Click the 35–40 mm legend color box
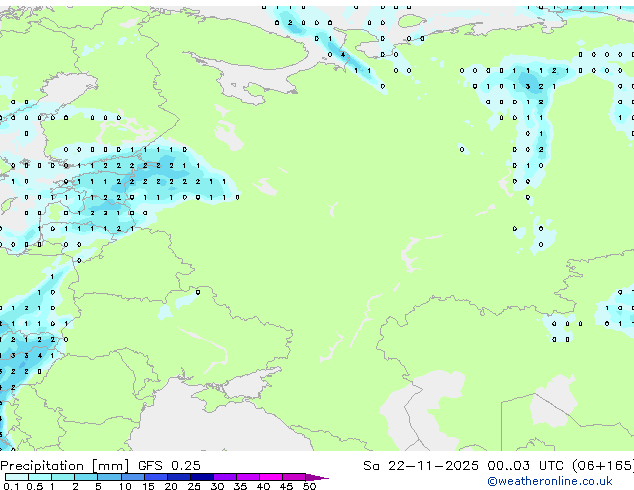 [248, 477]
